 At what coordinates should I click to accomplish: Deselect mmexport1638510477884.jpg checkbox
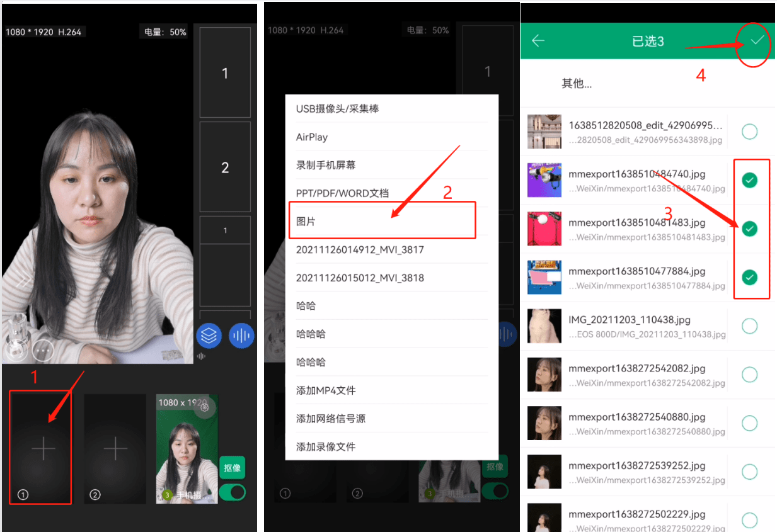[749, 277]
